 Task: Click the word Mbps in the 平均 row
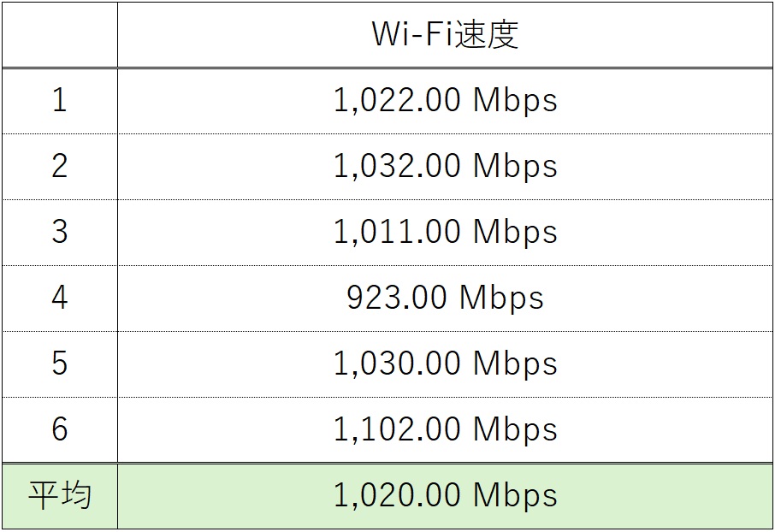tap(515, 496)
